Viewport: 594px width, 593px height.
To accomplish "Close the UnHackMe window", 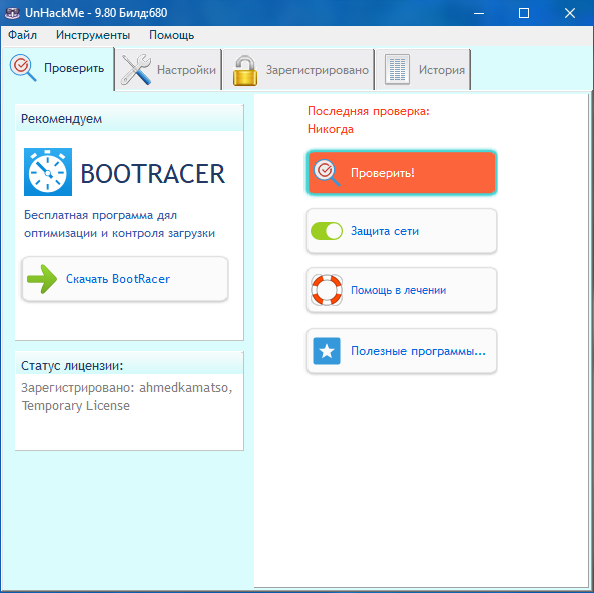I will (570, 13).
